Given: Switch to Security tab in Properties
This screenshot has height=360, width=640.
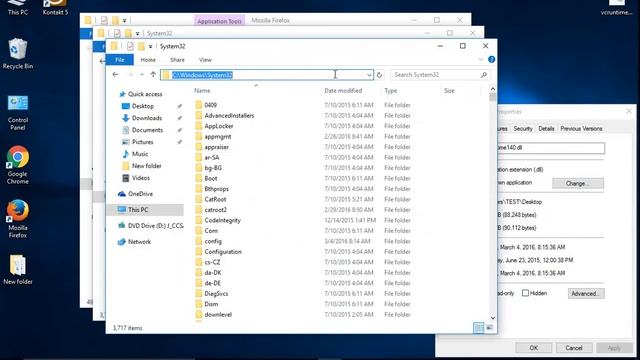Looking at the screenshot, I should pyautogui.click(x=522, y=129).
